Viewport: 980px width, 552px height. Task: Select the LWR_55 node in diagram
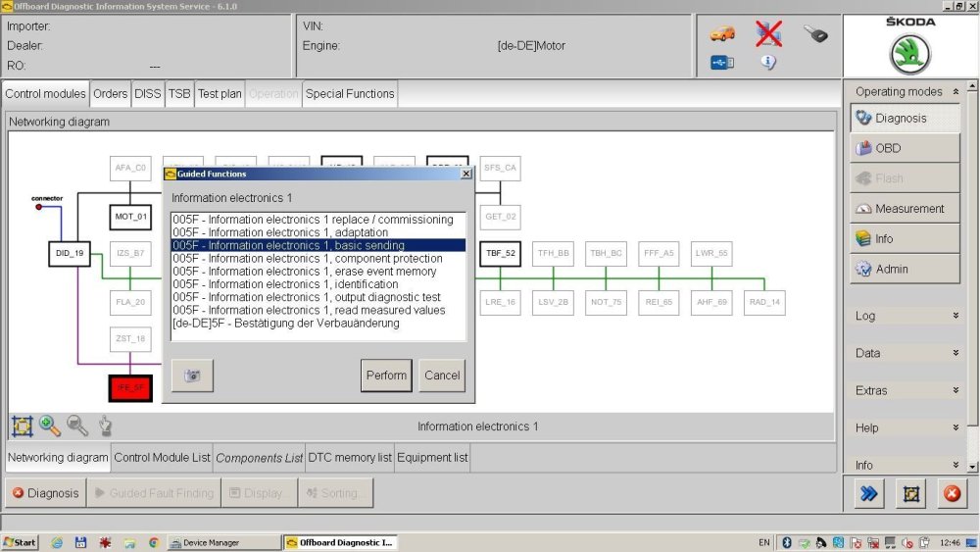[711, 253]
